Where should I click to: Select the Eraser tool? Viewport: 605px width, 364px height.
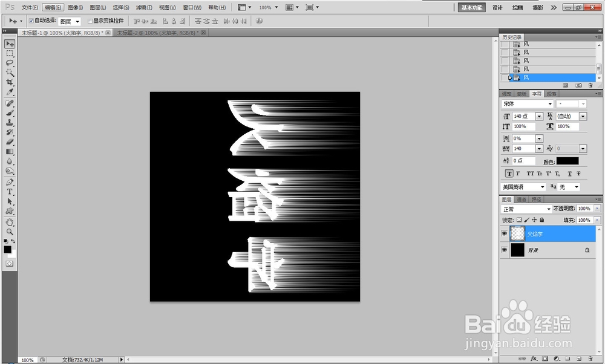pos(10,142)
